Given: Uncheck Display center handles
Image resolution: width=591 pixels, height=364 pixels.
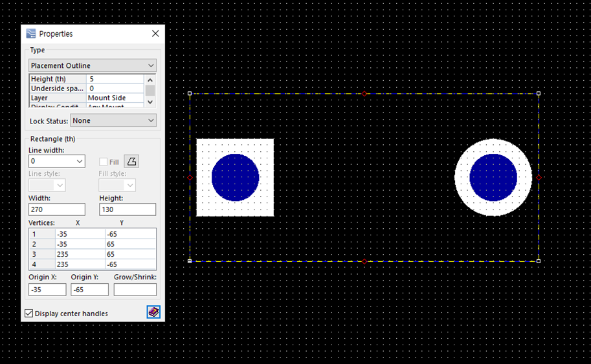Looking at the screenshot, I should [x=29, y=313].
